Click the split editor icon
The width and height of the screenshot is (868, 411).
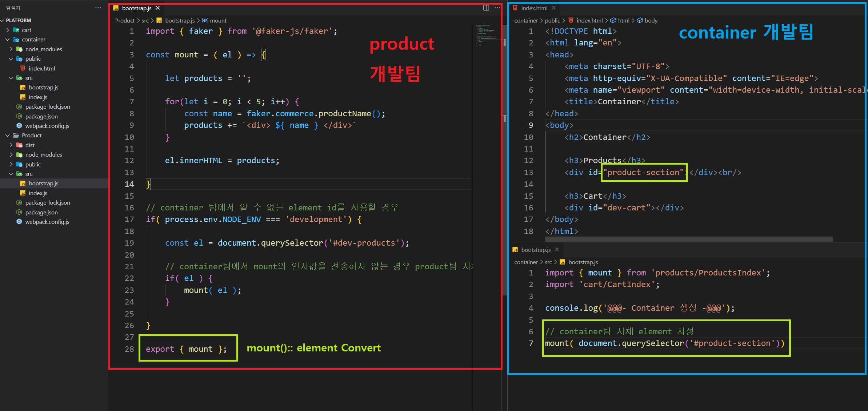[x=486, y=8]
